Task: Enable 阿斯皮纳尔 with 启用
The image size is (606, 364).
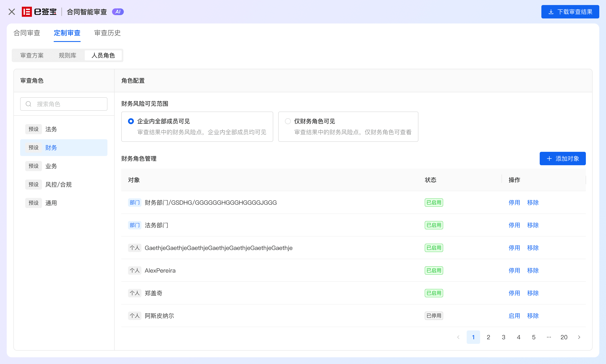Action: coord(515,316)
